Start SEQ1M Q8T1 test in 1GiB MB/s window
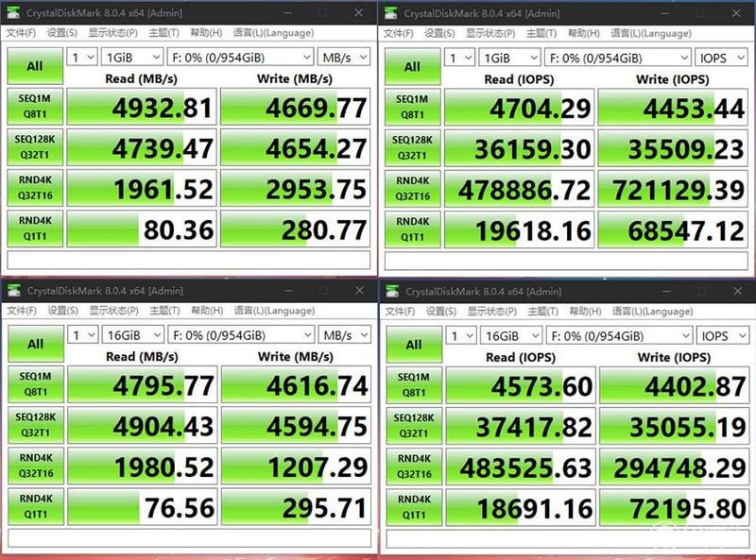Viewport: 756px width, 560px height. pyautogui.click(x=35, y=107)
